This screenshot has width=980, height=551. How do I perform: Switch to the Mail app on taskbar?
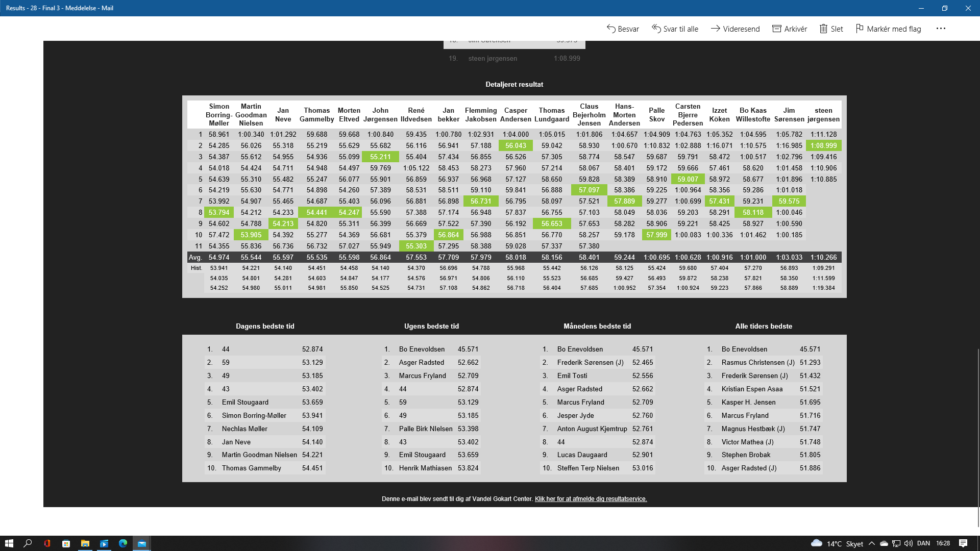(142, 543)
